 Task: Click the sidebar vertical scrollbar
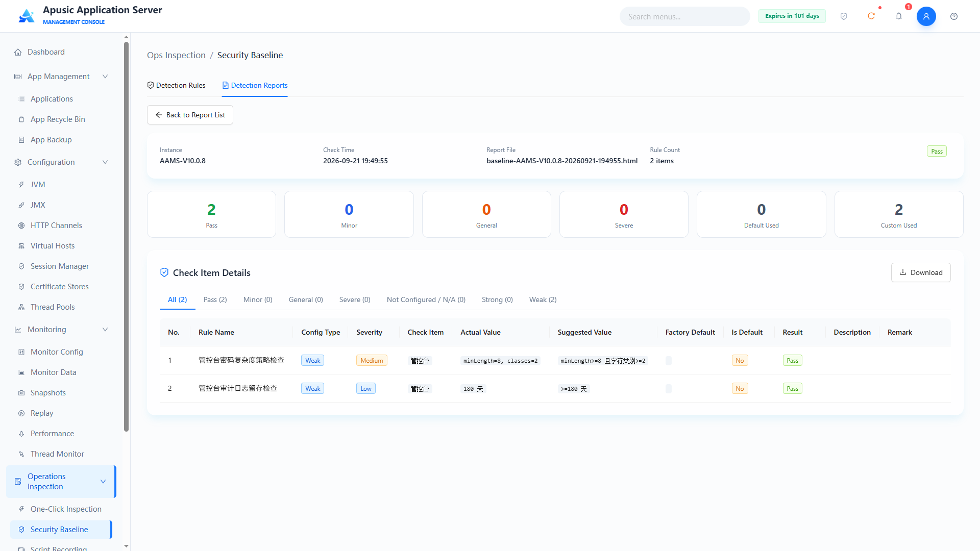[x=126, y=236]
